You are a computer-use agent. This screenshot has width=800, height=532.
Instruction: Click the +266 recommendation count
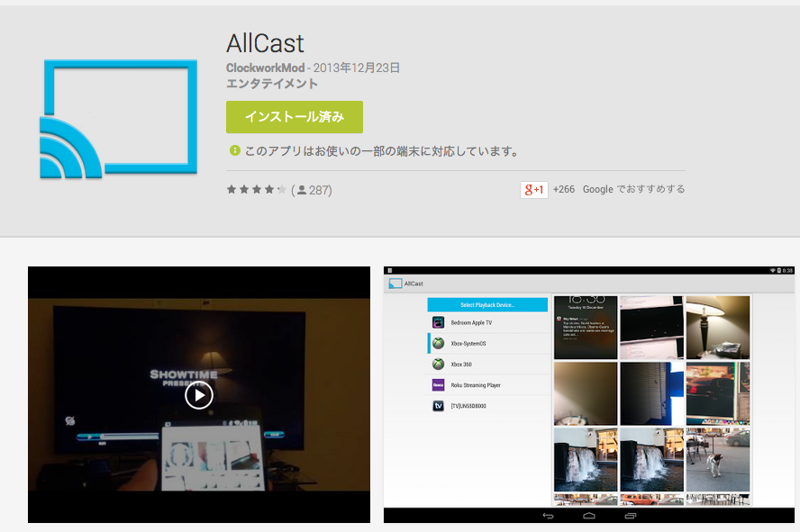(x=564, y=189)
